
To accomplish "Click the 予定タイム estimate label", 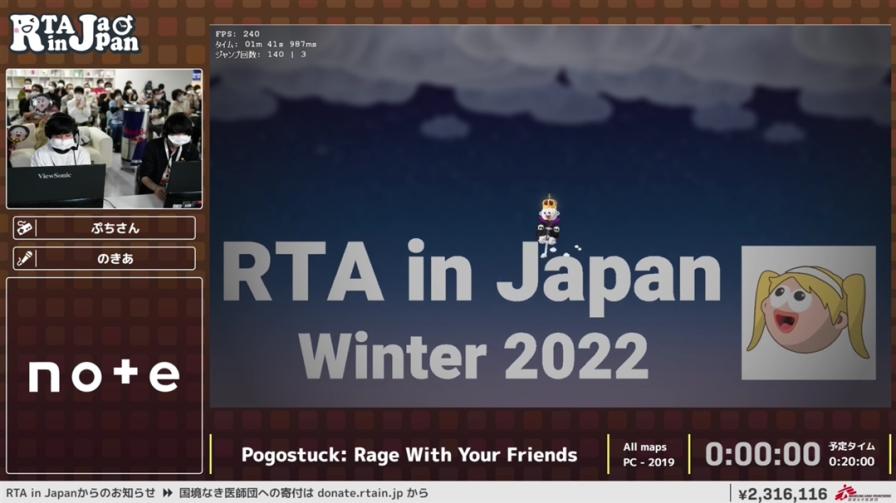I will (x=851, y=446).
